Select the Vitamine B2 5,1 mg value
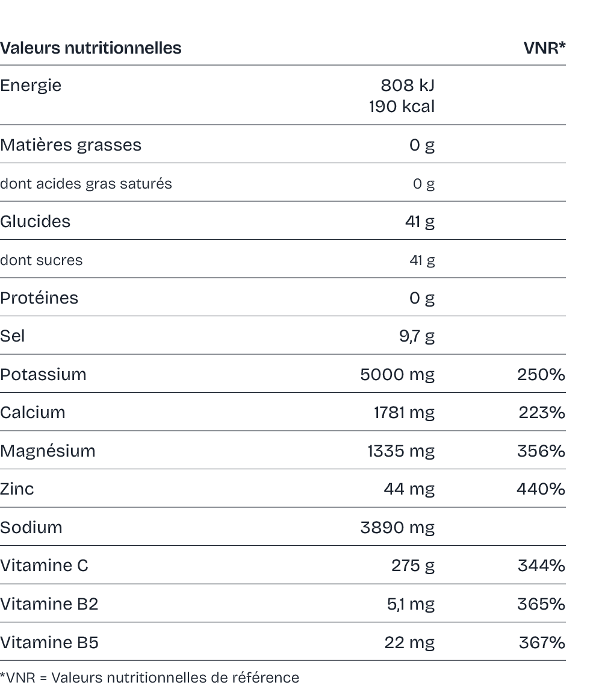Screen dimensions: 596x700 tap(411, 604)
